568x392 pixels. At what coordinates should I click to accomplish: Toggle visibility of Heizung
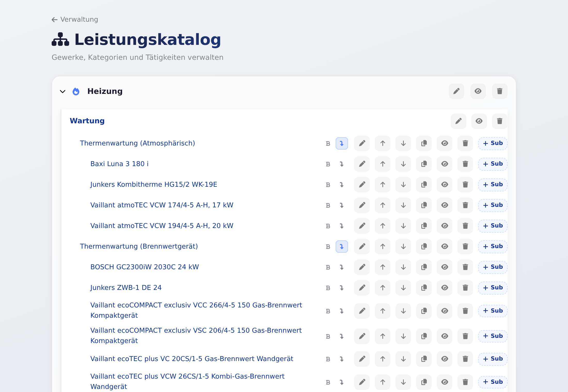[478, 91]
